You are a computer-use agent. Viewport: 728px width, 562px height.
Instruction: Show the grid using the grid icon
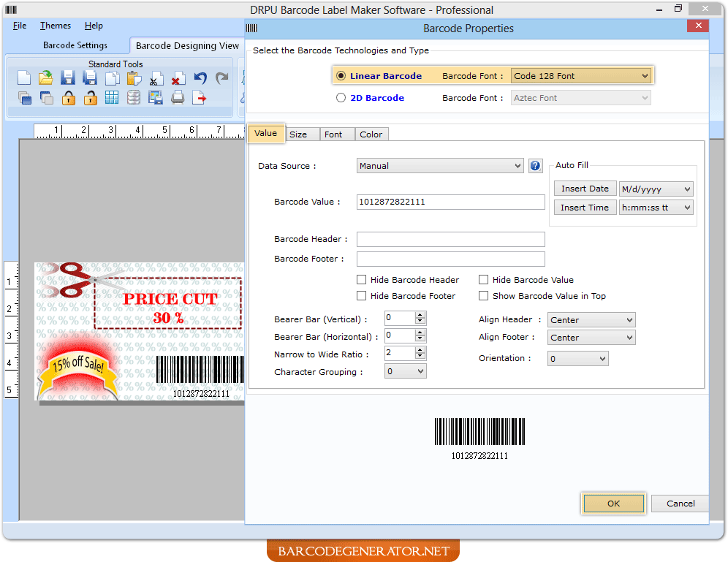[x=112, y=98]
